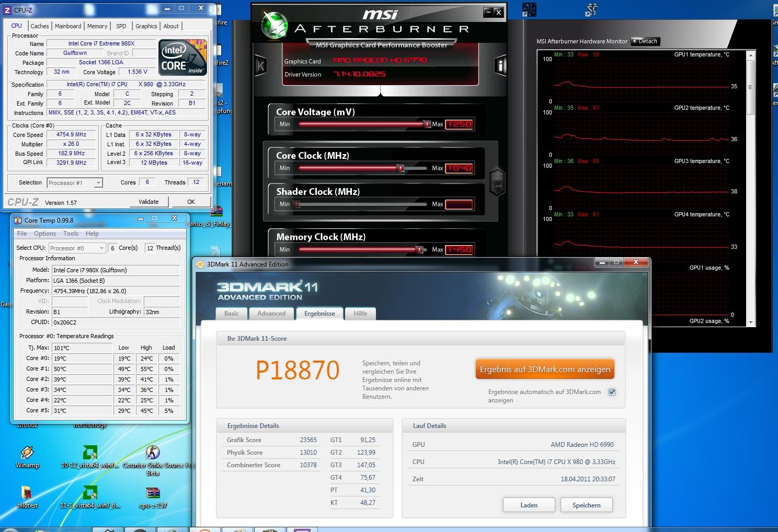
Task: Open the Selection Processor #1 dropdown in CPU-Z
Action: 75,183
